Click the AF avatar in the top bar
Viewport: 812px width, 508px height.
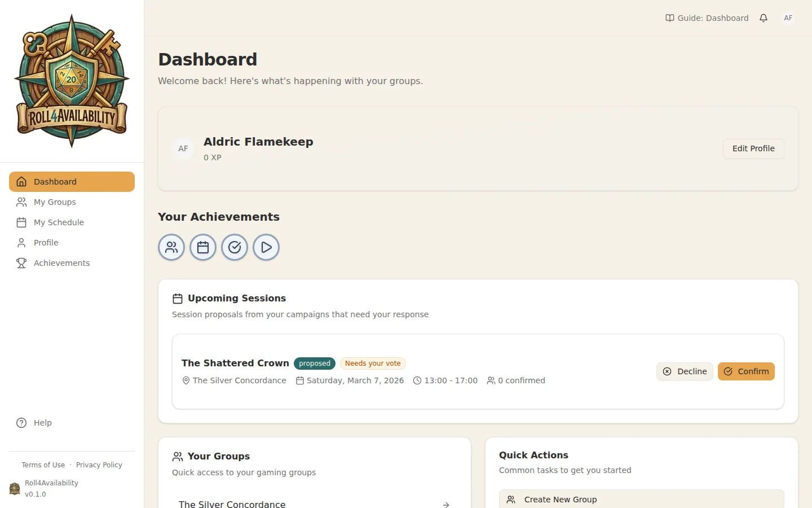[x=788, y=17]
